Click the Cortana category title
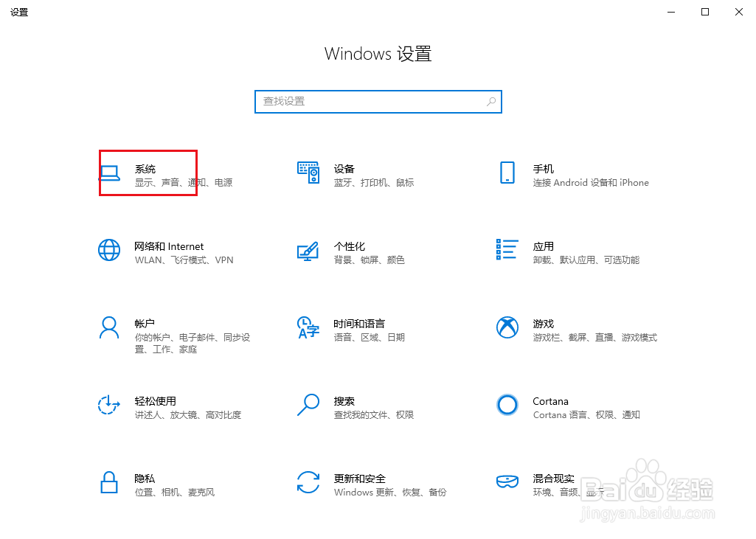 coord(551,401)
